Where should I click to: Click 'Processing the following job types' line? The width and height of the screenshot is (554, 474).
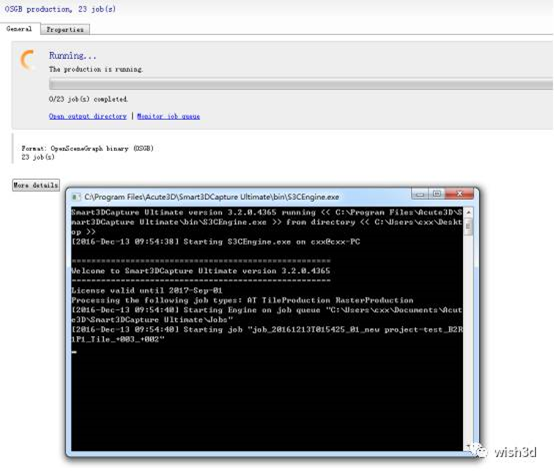[x=242, y=300]
